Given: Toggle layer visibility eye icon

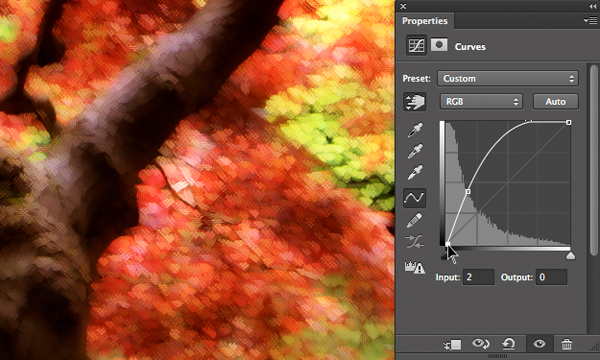Looking at the screenshot, I should pos(539,344).
